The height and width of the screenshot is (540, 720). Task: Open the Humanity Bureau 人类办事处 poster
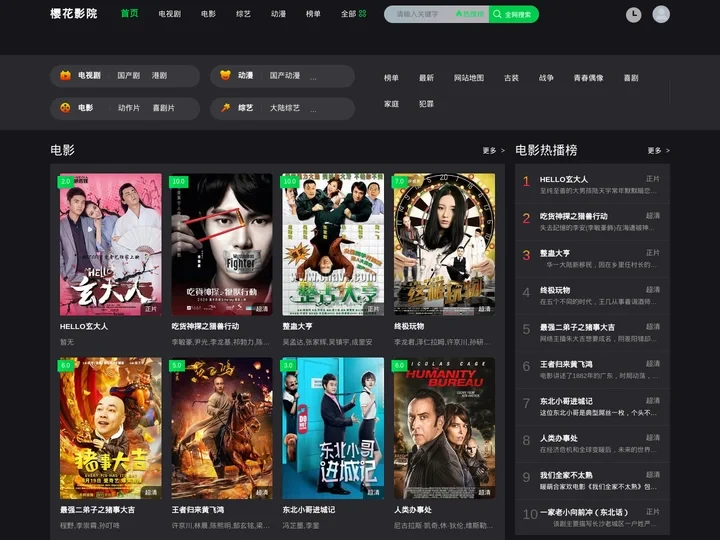click(444, 428)
